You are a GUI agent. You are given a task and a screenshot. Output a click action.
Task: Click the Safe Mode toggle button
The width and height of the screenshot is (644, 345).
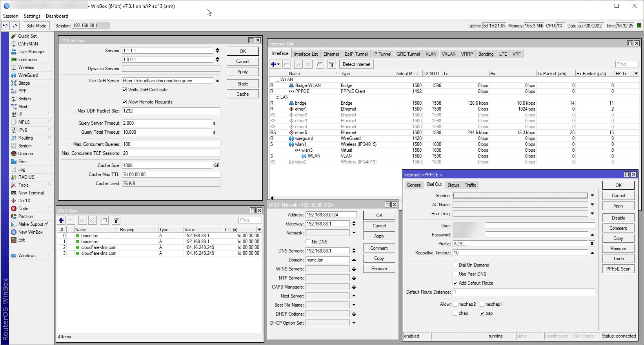point(36,25)
